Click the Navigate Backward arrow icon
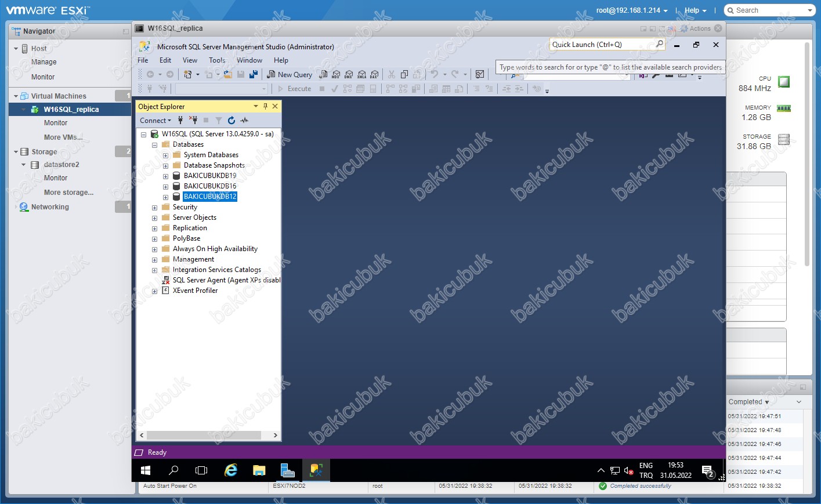The image size is (821, 504). pos(150,74)
